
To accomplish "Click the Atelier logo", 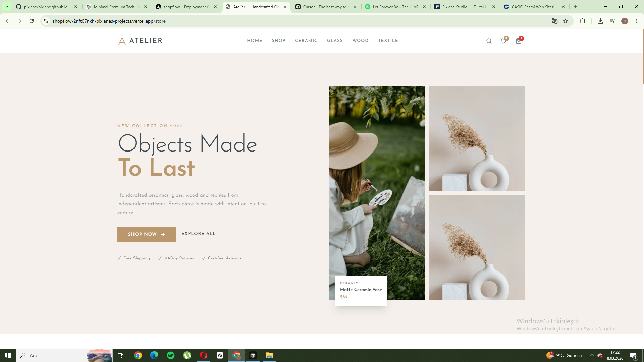I will [140, 41].
